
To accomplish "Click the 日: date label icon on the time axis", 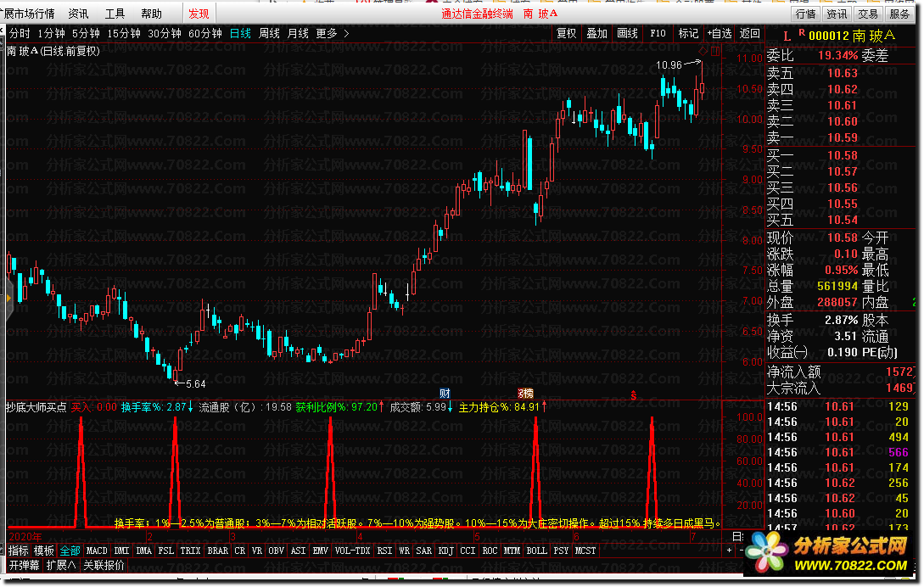I will point(738,536).
